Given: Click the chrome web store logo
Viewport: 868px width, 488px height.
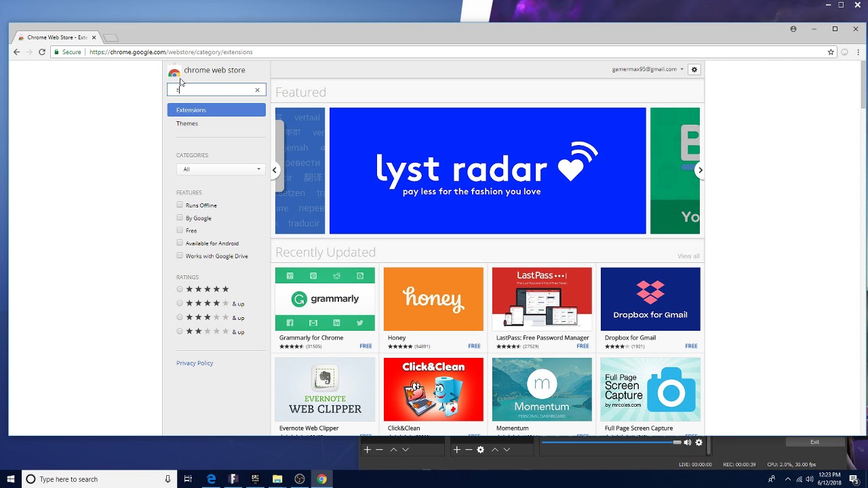Looking at the screenshot, I should click(174, 70).
